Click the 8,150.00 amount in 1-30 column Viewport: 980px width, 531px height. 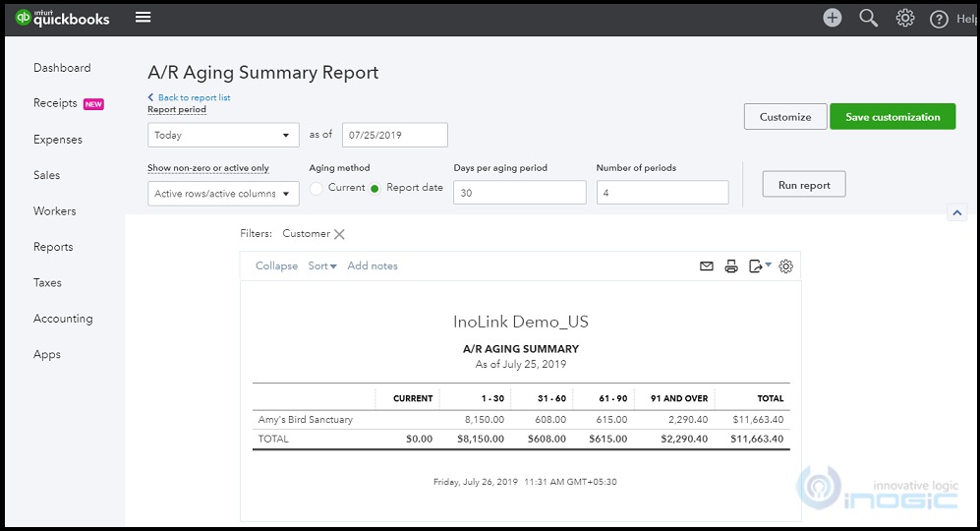tap(485, 420)
